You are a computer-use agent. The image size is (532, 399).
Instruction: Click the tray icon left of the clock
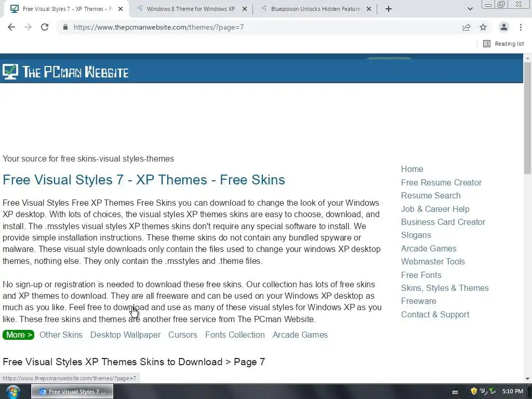(x=493, y=391)
